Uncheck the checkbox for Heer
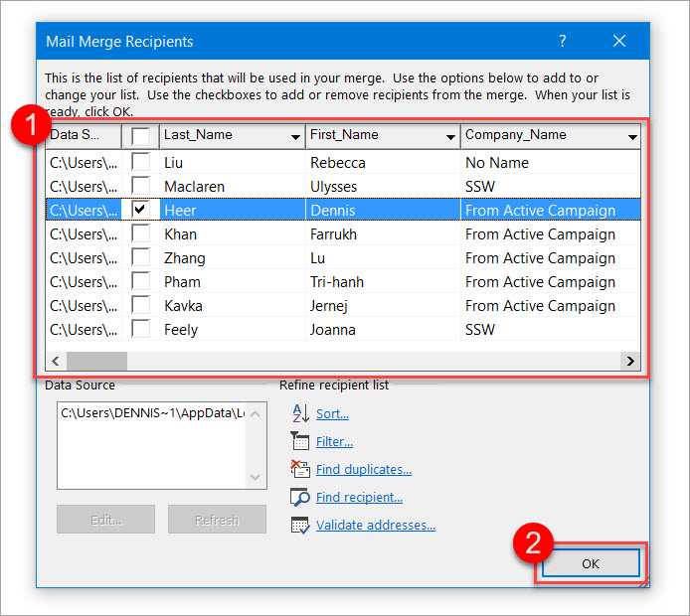Viewport: 690px width, 616px height. (142, 210)
